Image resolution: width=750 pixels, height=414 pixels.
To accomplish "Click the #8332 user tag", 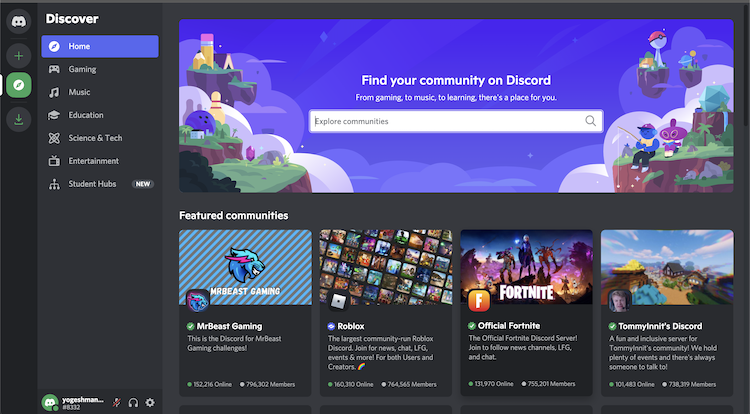I will coord(71,407).
